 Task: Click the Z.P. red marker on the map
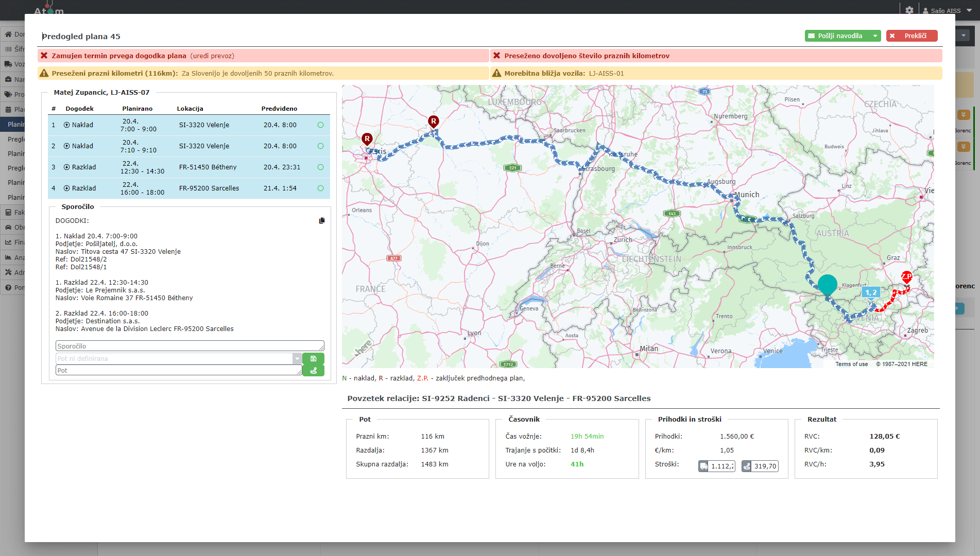click(906, 277)
